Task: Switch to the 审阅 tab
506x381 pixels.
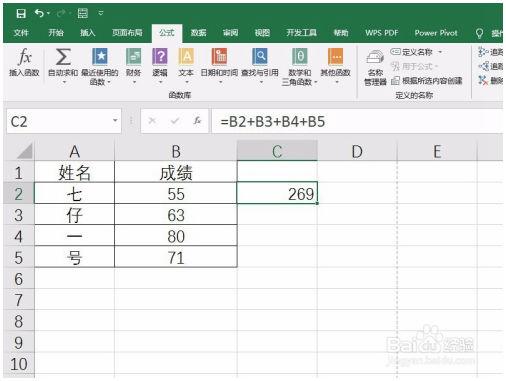Action: (230, 33)
